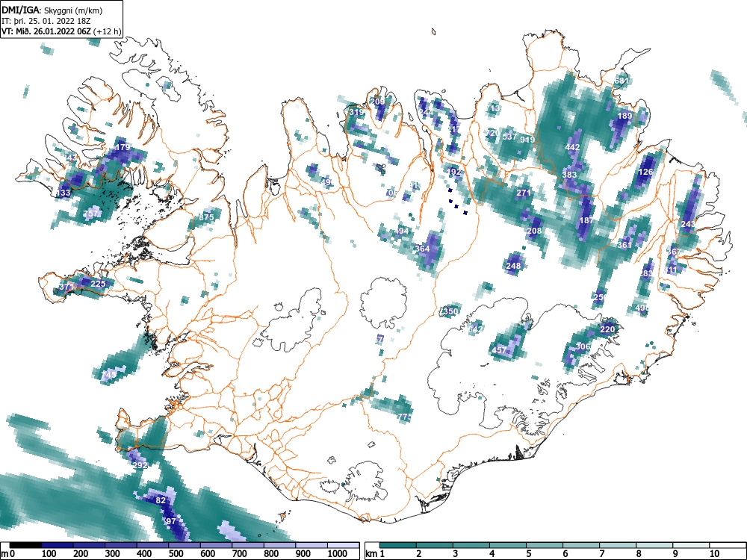Click the '7' label on the kilometre legend
The width and height of the screenshot is (747, 560).
[601, 554]
